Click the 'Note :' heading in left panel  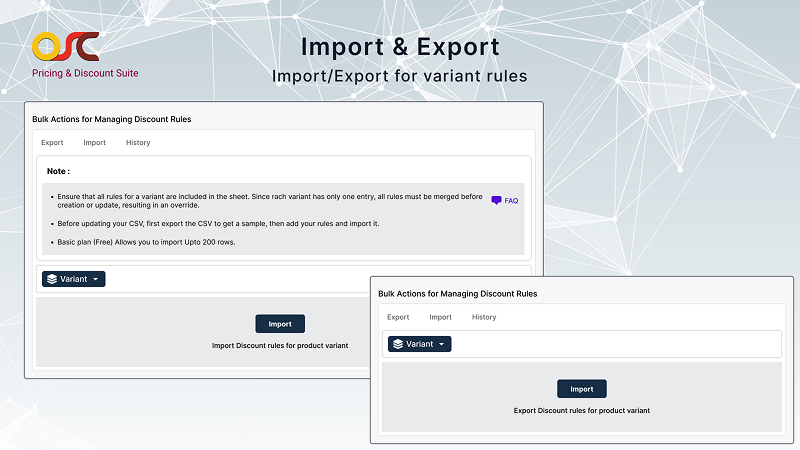[58, 171]
